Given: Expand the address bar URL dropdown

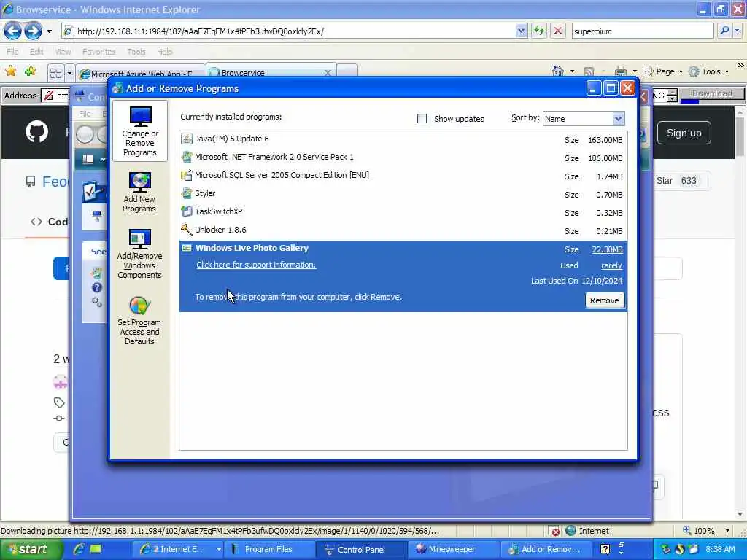Looking at the screenshot, I should (521, 31).
